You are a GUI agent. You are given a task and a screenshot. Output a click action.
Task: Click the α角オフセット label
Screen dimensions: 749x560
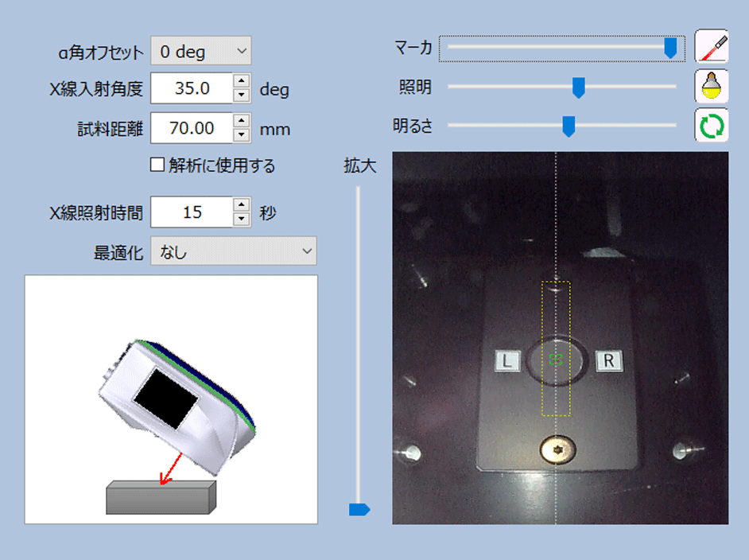point(101,52)
